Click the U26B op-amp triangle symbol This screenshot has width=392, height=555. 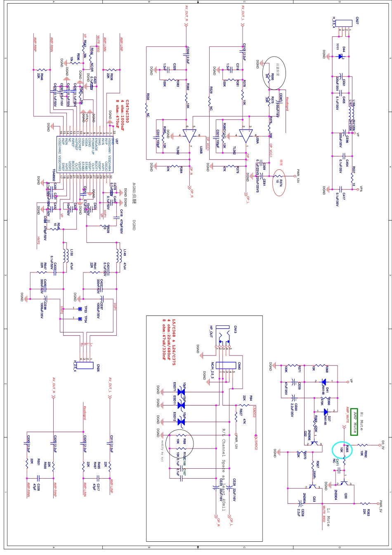(190, 135)
